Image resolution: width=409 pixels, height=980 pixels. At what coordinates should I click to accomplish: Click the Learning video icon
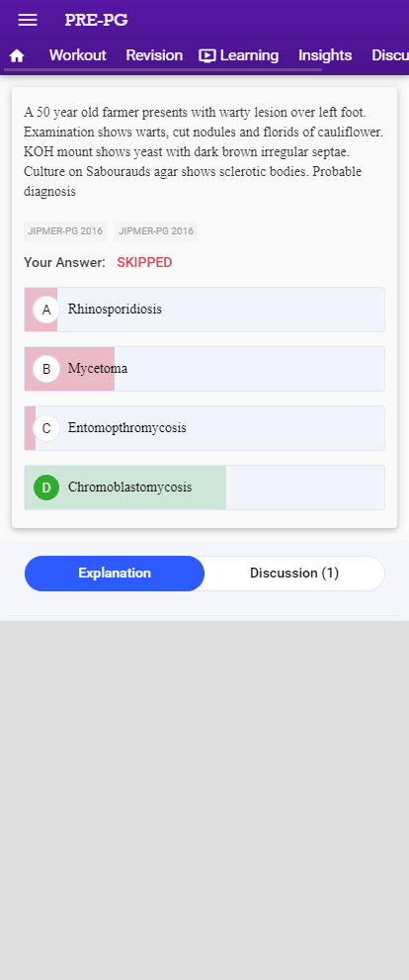point(207,55)
